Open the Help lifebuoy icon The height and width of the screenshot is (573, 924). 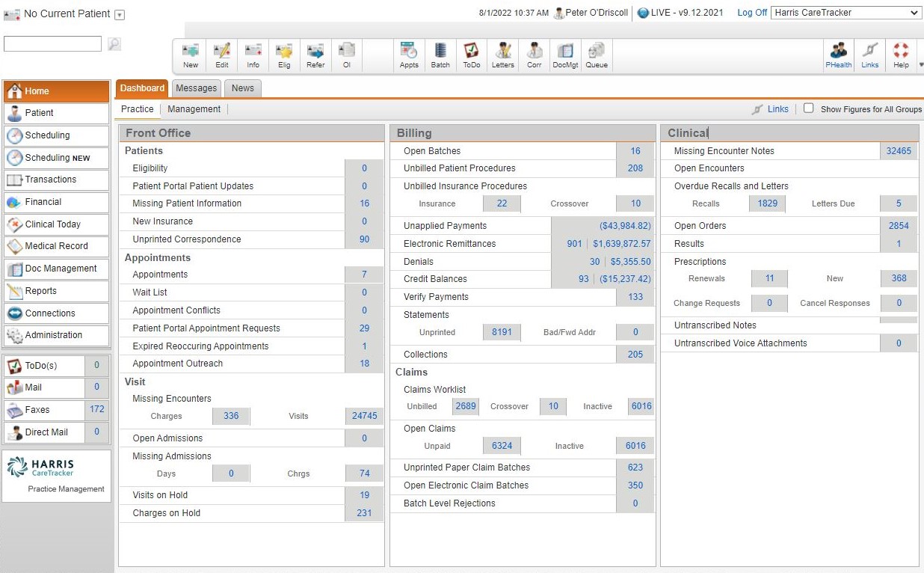click(901, 55)
